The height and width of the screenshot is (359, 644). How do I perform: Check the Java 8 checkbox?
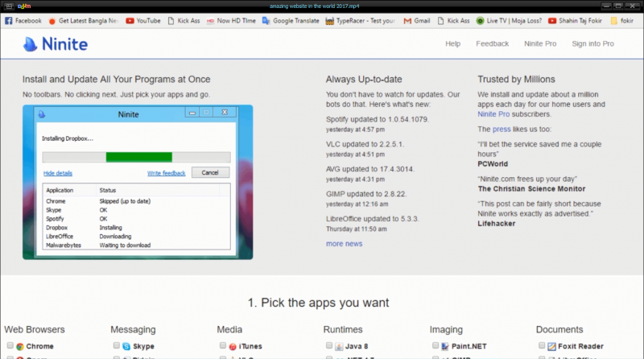click(x=329, y=345)
